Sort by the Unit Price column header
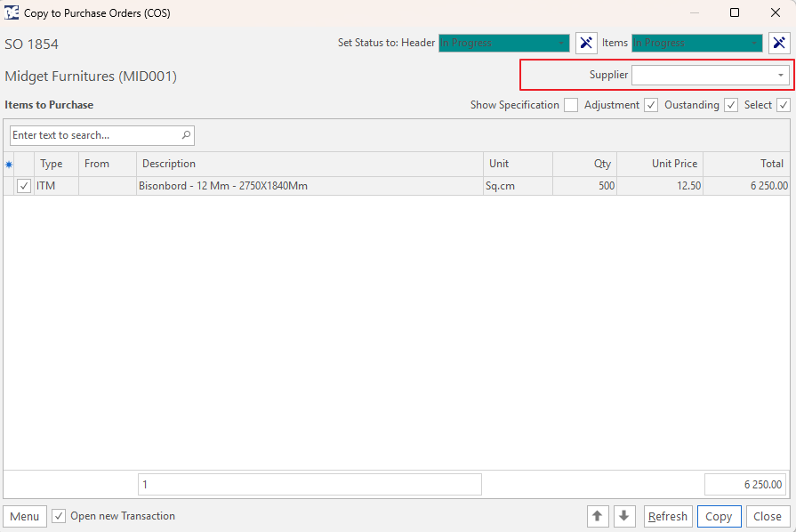This screenshot has width=796, height=532. point(659,164)
